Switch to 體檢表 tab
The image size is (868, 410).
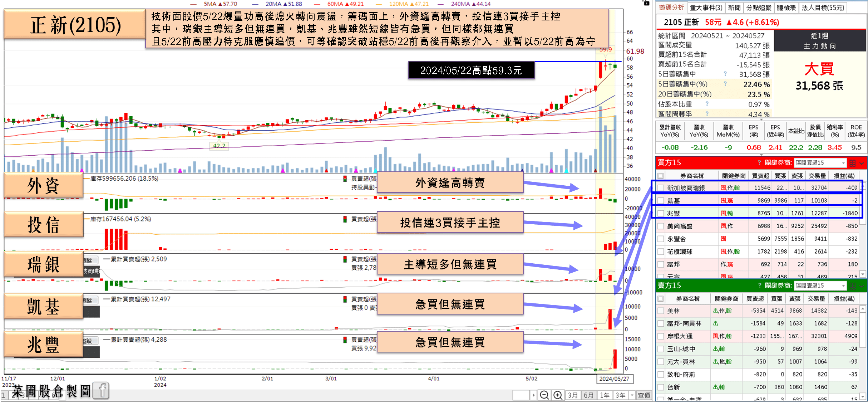(x=786, y=8)
